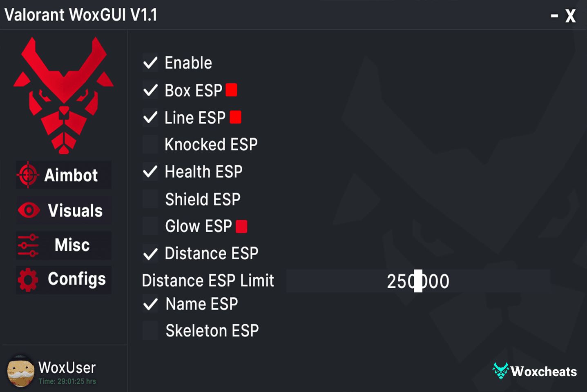
Task: Toggle the Shield ESP checkbox
Action: pos(150,199)
